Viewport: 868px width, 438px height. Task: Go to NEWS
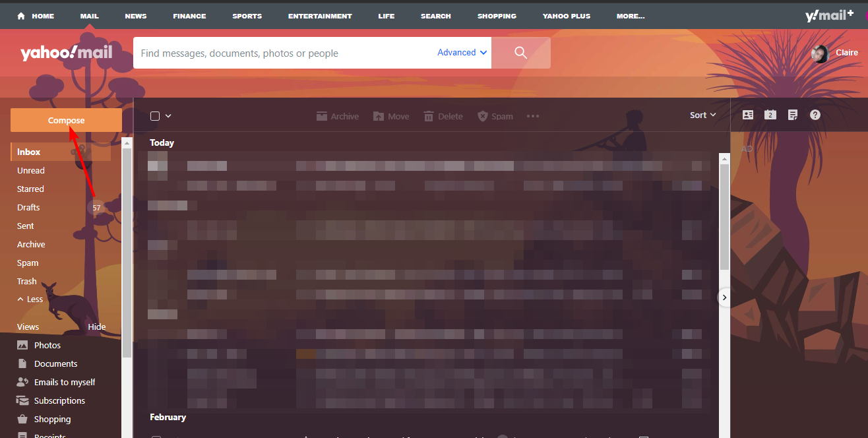(136, 16)
